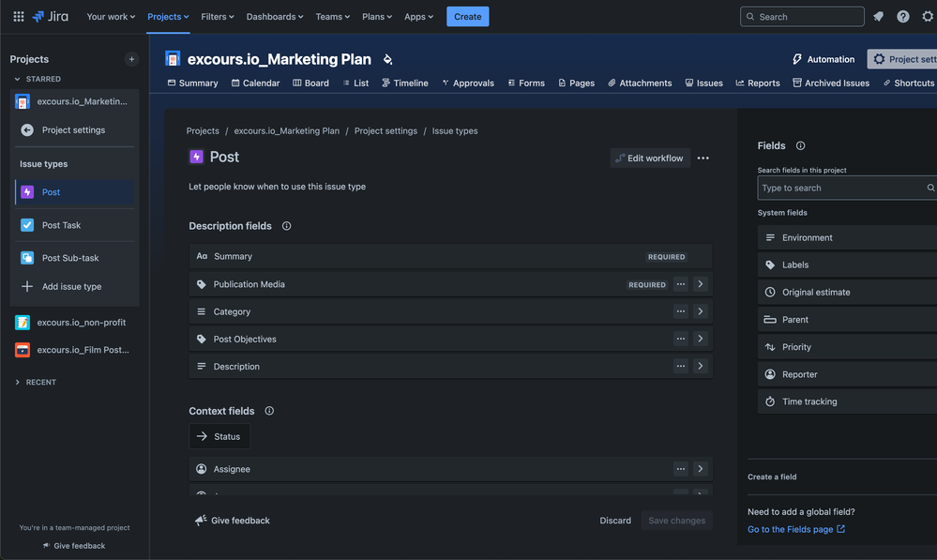This screenshot has height=560, width=937.
Task: Open the Archived Issues tab
Action: [x=831, y=83]
